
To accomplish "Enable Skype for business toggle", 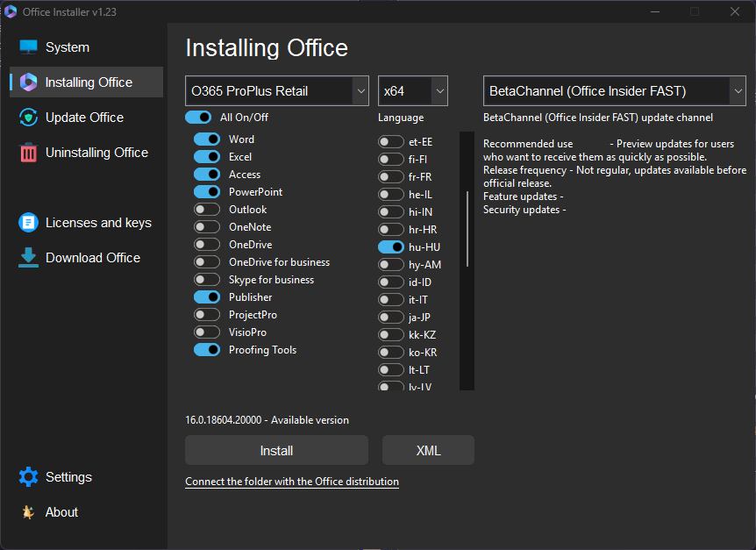I will 207,280.
